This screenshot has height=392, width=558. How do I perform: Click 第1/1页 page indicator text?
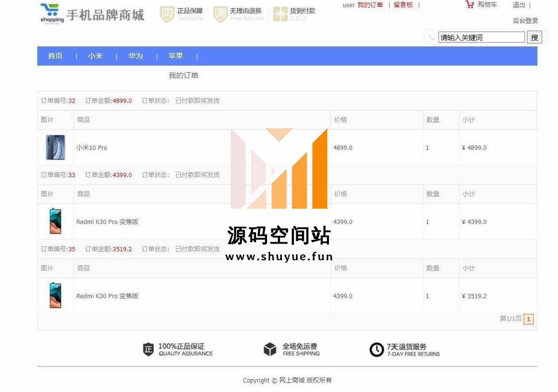511,318
